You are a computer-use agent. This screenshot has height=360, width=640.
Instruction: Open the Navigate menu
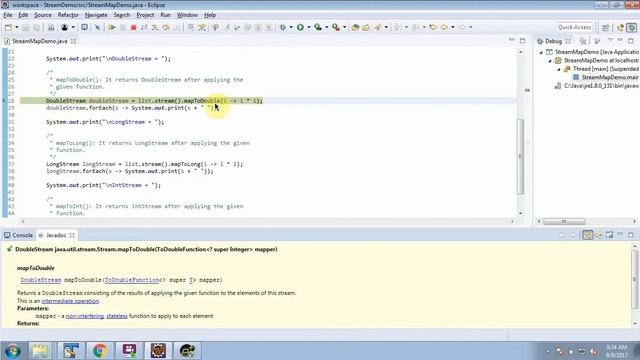(96, 15)
